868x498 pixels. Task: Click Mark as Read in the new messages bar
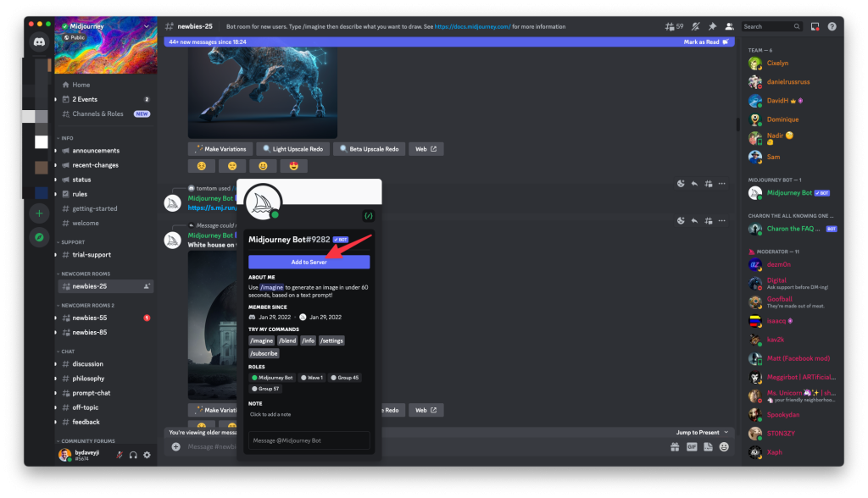pos(706,42)
